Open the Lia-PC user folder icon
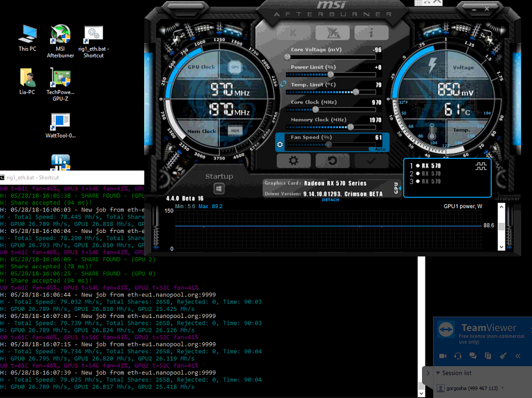 [27, 81]
